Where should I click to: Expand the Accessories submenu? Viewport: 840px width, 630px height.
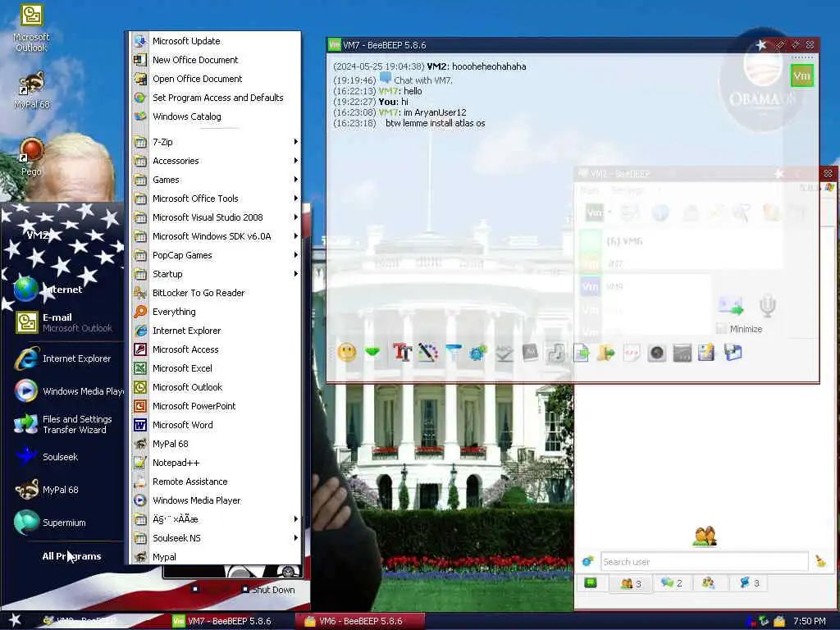pyautogui.click(x=216, y=161)
